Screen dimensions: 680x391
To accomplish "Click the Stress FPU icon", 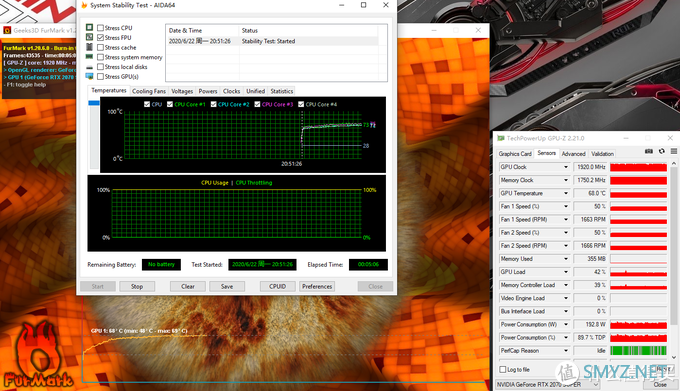I will pyautogui.click(x=89, y=37).
